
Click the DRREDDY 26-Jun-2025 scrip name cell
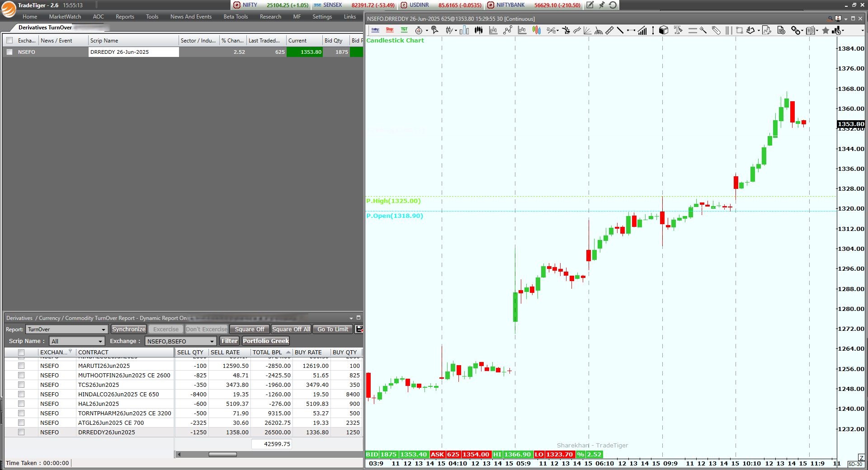(x=133, y=52)
